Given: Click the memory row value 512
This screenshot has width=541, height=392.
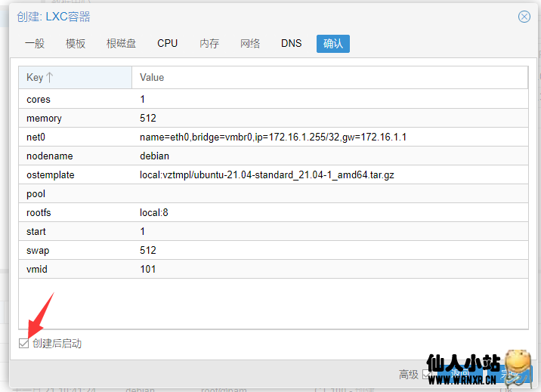Looking at the screenshot, I should 148,119.
